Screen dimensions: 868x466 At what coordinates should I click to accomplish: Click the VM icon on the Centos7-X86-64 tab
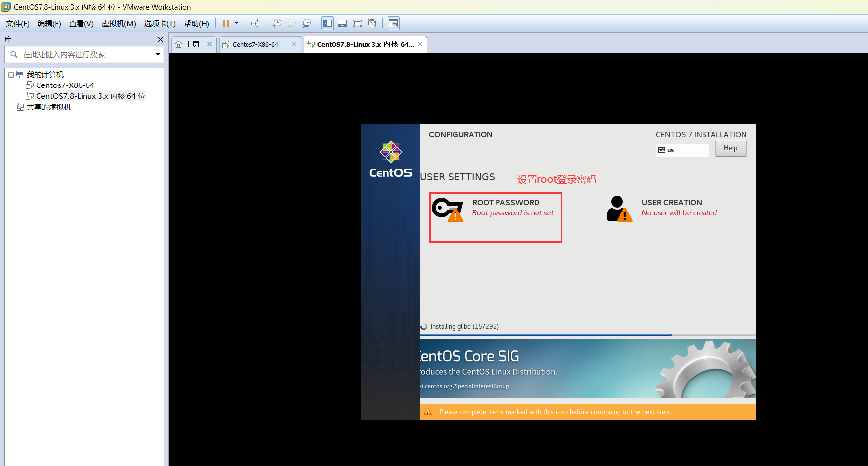(x=226, y=44)
